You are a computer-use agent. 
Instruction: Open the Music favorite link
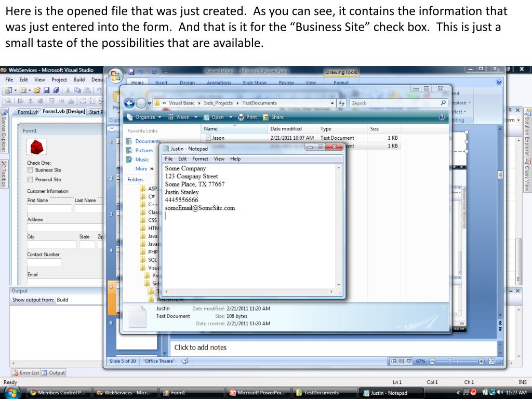(x=138, y=159)
